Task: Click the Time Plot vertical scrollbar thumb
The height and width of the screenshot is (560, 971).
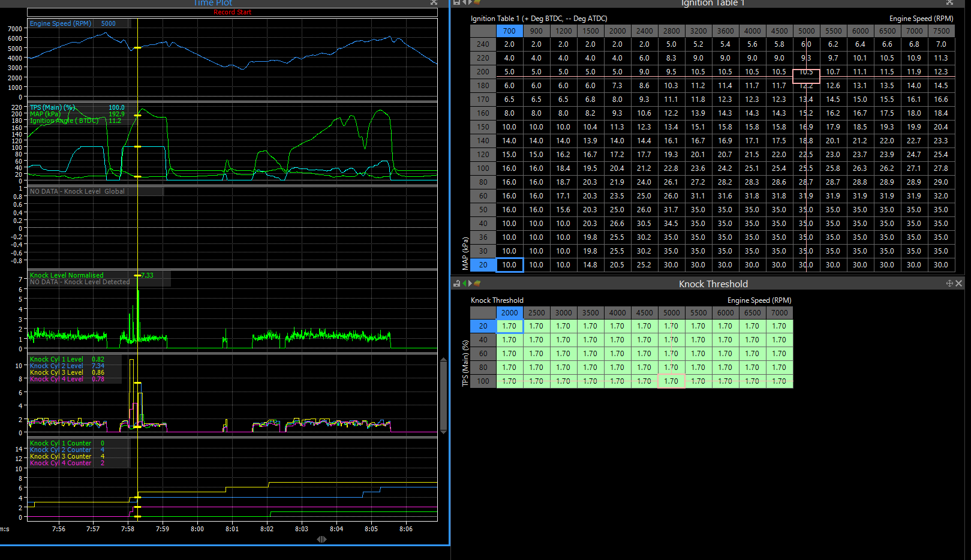Action: pyautogui.click(x=444, y=396)
